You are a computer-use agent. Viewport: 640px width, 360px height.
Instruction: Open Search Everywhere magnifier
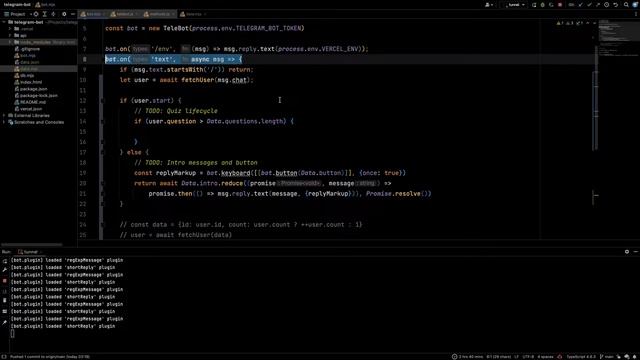[626, 5]
